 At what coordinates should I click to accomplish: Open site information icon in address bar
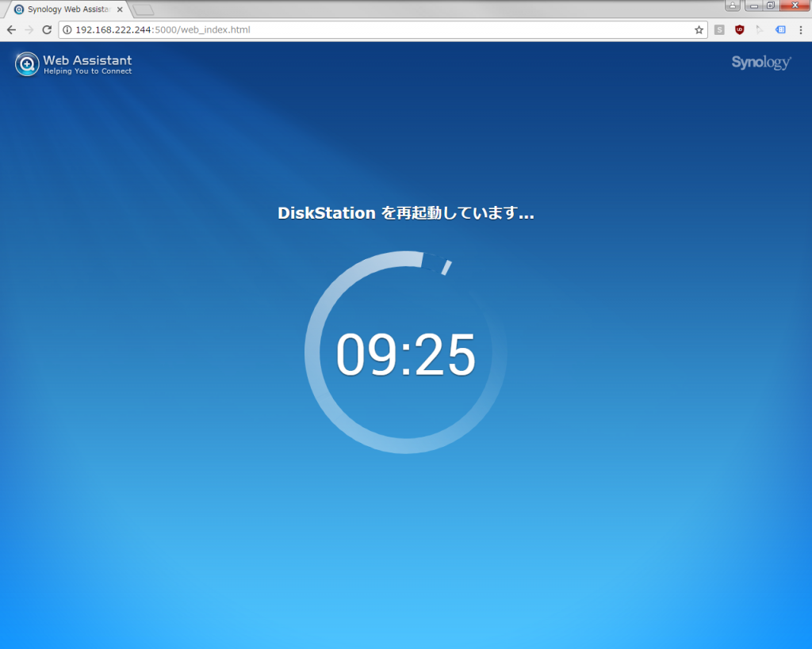click(67, 30)
